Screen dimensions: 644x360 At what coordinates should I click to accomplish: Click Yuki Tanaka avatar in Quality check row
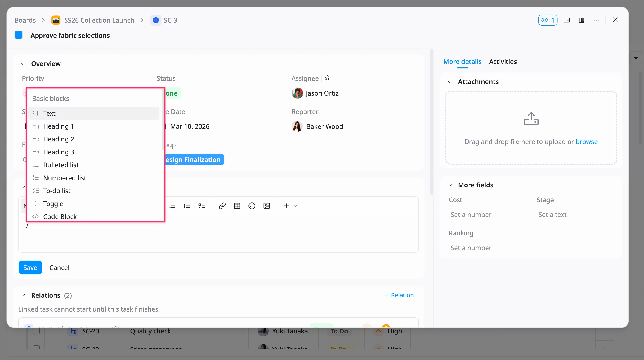(x=263, y=331)
